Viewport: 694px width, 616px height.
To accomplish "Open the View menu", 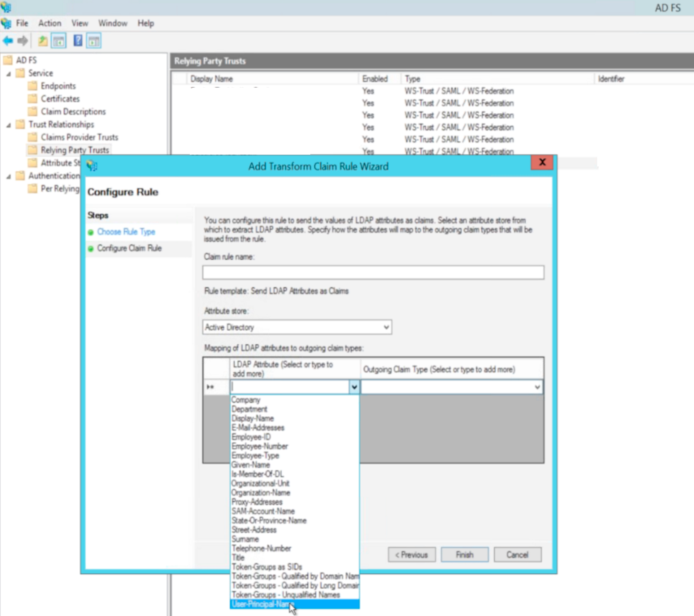I will [x=80, y=23].
